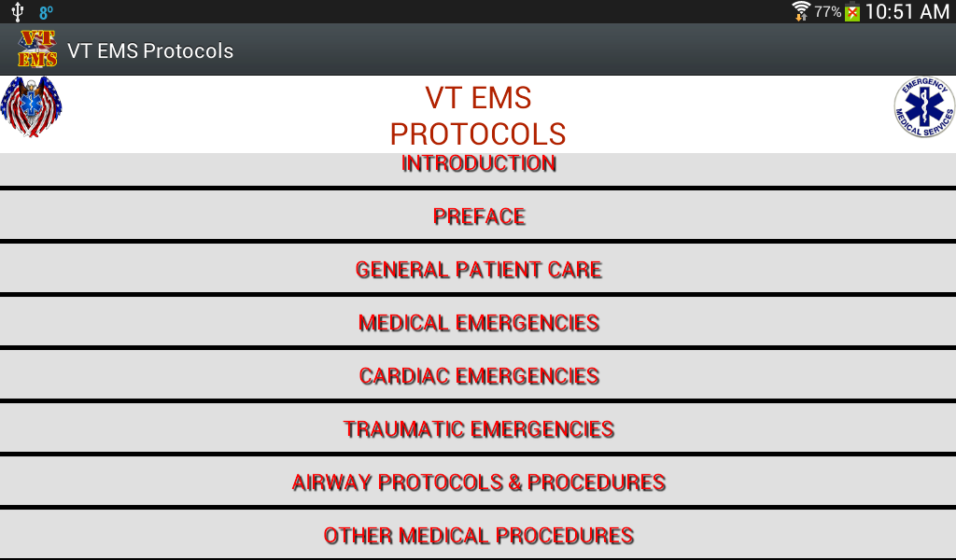
Task: Open the Preface section
Action: 478,216
